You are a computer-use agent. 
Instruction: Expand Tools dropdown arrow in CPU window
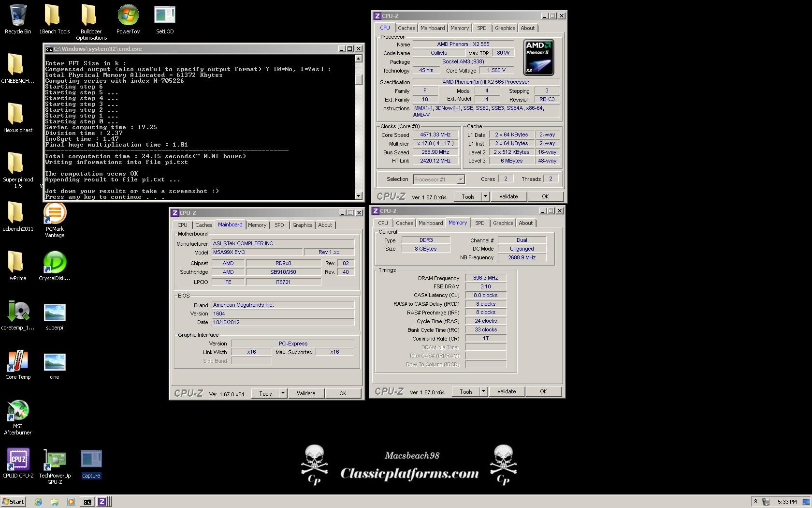[x=485, y=196]
